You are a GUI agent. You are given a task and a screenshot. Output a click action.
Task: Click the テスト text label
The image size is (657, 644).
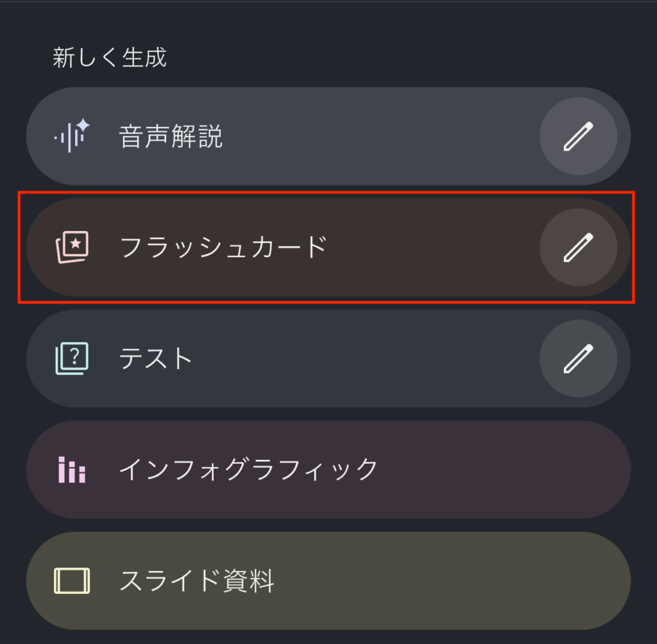(x=156, y=359)
